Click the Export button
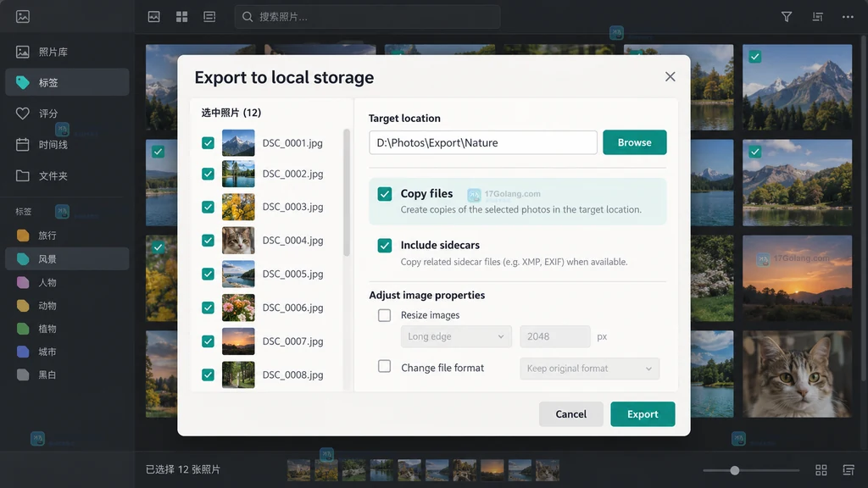Viewport: 868px width, 488px height. 643,414
